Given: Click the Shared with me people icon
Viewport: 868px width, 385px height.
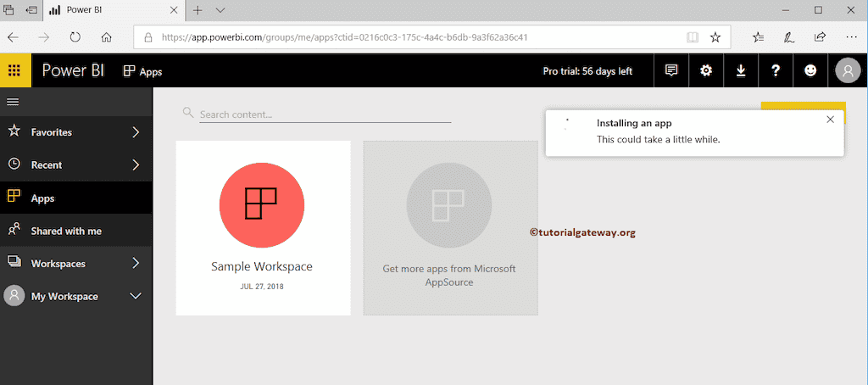Looking at the screenshot, I should [14, 229].
